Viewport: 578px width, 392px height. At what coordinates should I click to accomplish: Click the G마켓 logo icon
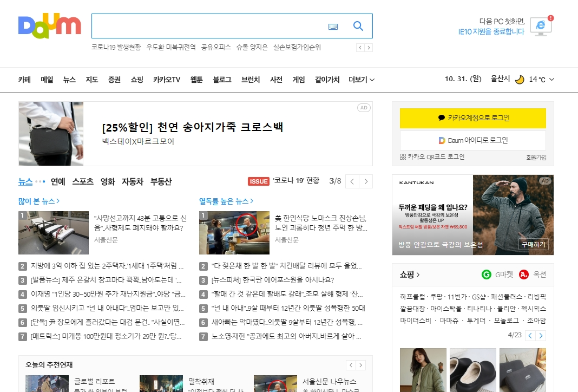pos(487,275)
